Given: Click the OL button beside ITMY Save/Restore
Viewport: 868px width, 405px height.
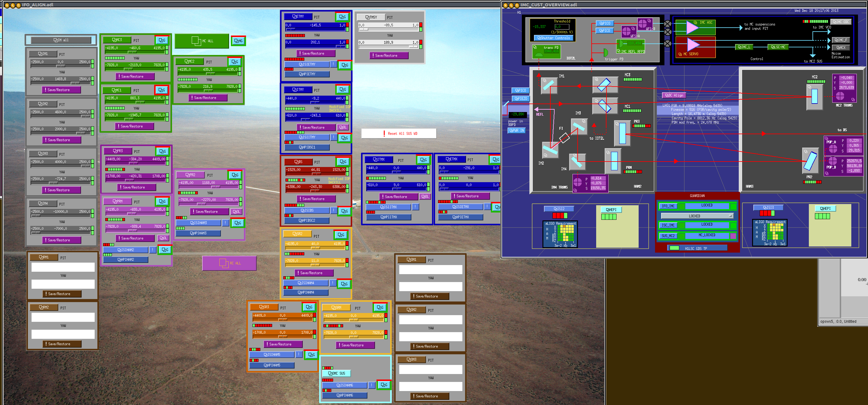Looking at the screenshot, I should point(343,127).
